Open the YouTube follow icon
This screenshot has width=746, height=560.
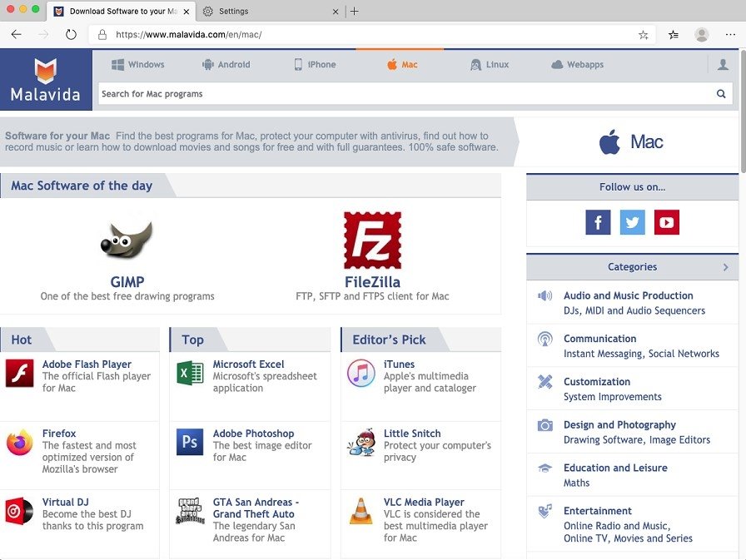tap(667, 222)
